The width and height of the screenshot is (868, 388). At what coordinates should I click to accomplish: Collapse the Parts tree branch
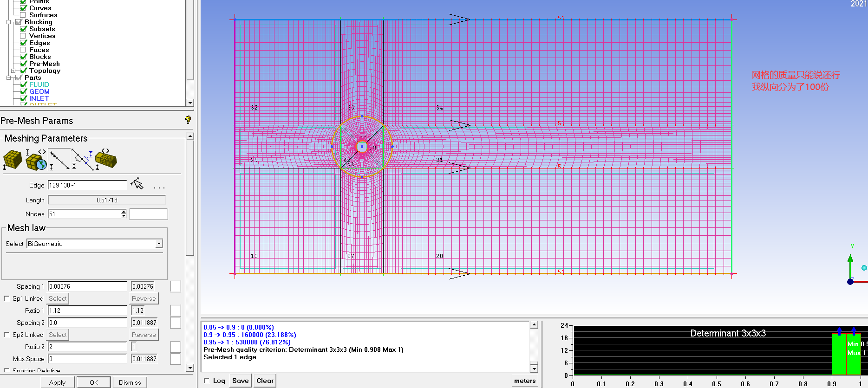[x=8, y=78]
